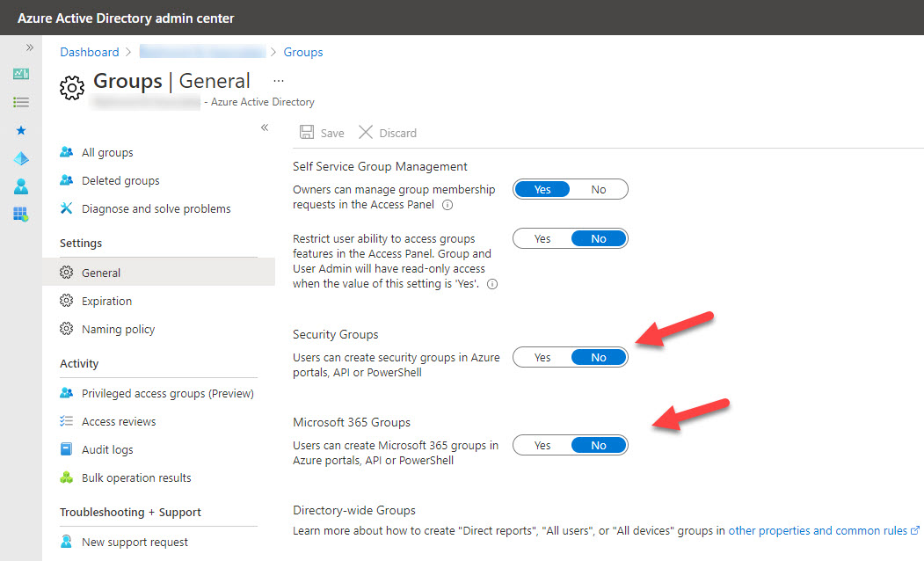Set restrict user access to groups to No
This screenshot has height=561, width=924.
pos(599,238)
